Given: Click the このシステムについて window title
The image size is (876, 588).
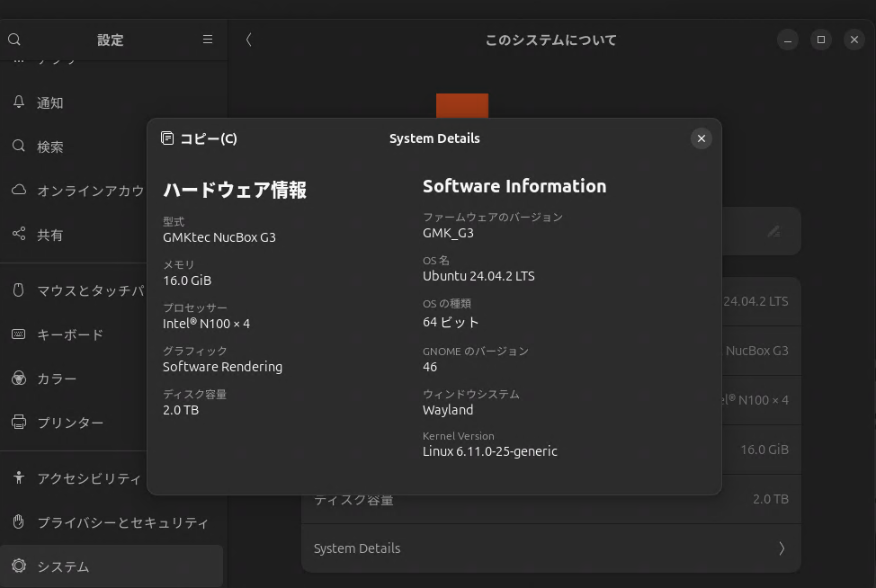Looking at the screenshot, I should [x=550, y=40].
